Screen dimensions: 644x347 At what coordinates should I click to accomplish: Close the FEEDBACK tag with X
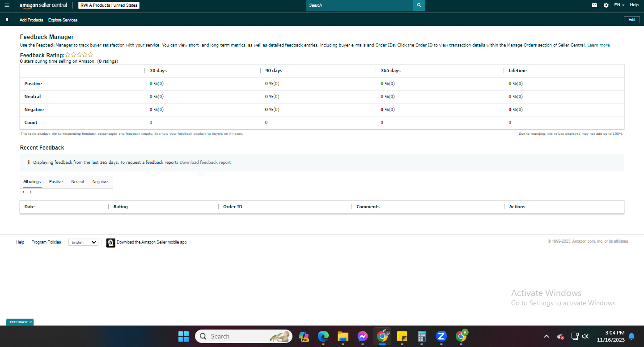(30, 322)
